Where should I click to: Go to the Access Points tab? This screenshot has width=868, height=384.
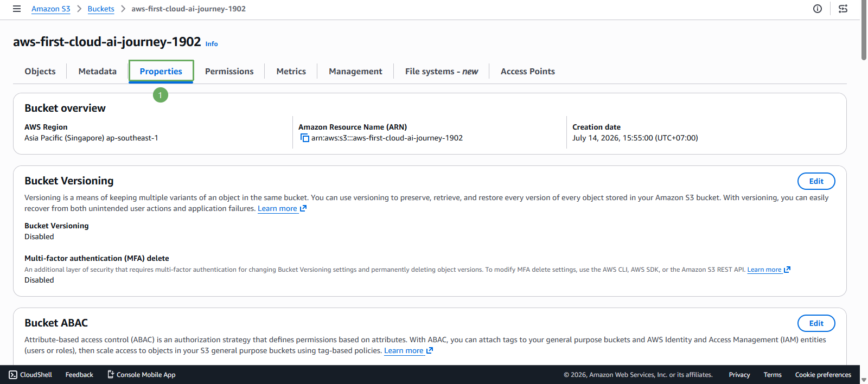(528, 71)
